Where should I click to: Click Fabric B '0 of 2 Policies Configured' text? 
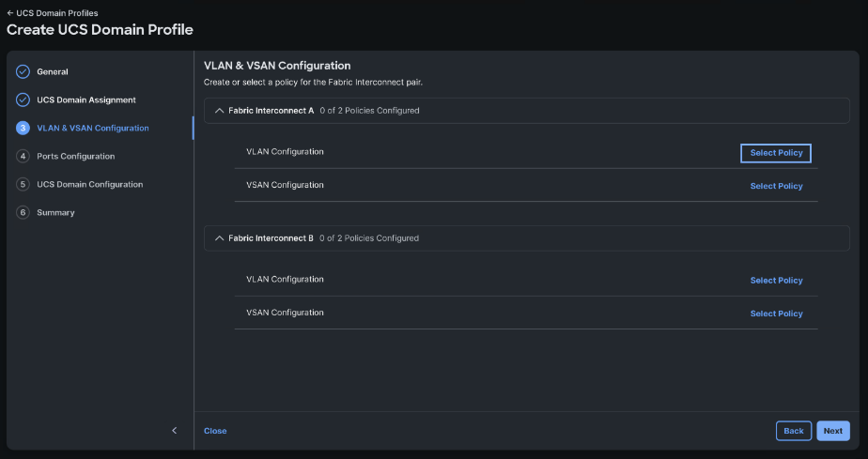[x=369, y=238]
